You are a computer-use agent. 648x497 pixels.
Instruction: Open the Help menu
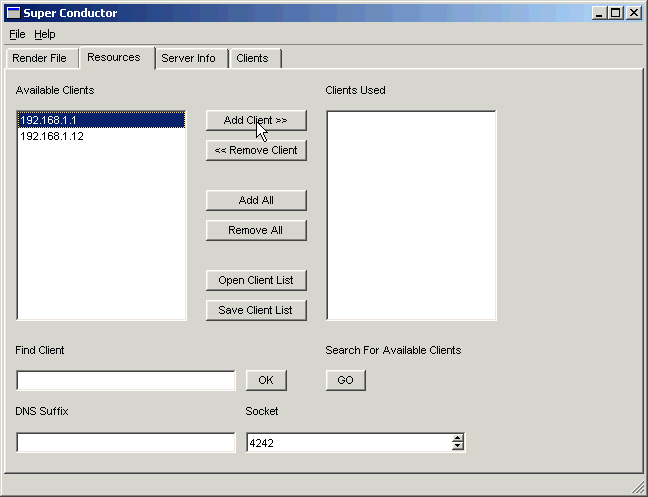tap(45, 34)
